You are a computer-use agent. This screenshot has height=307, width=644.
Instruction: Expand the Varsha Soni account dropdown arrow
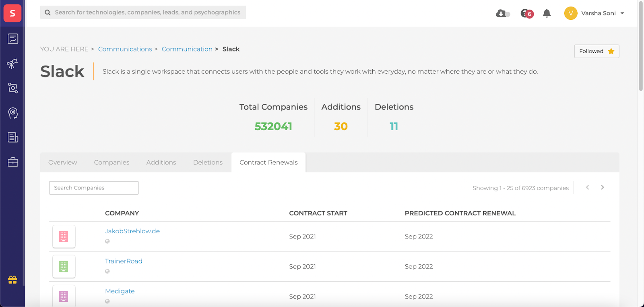[x=622, y=13]
